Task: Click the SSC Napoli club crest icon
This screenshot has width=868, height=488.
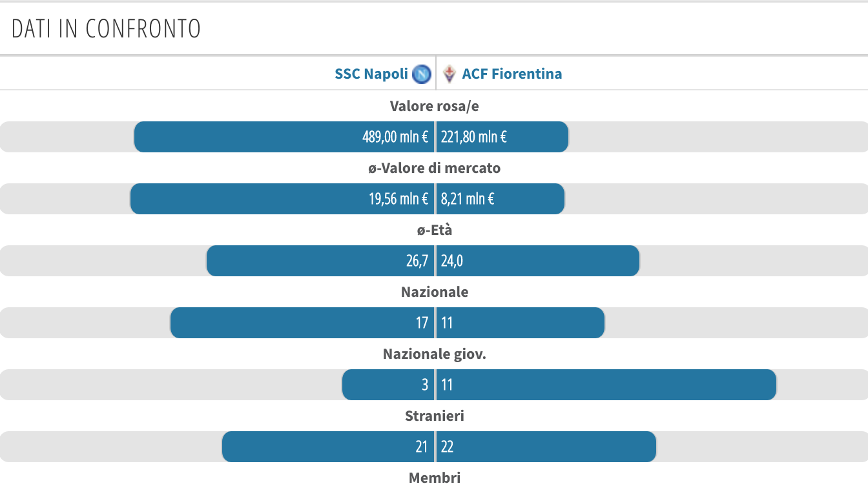Action: coord(422,74)
